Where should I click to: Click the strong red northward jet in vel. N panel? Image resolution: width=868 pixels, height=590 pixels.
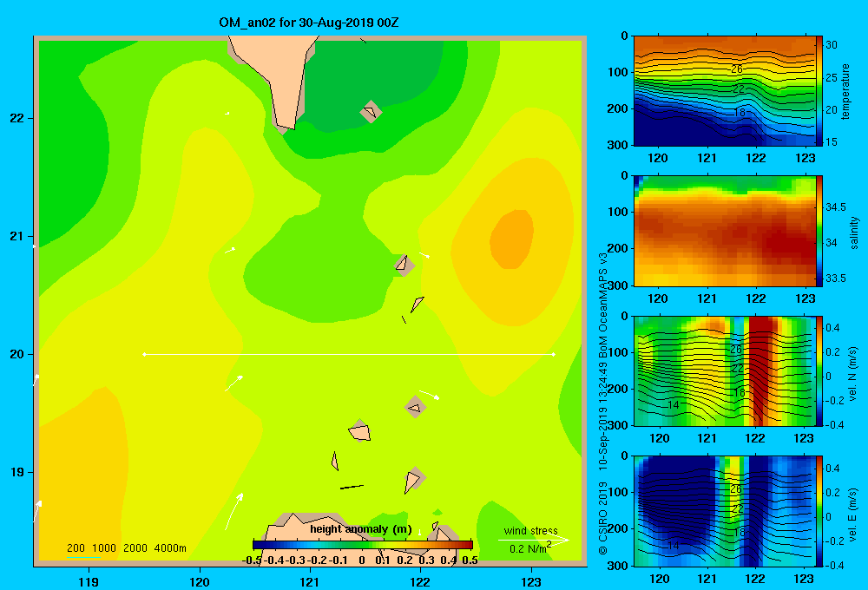tap(760, 370)
